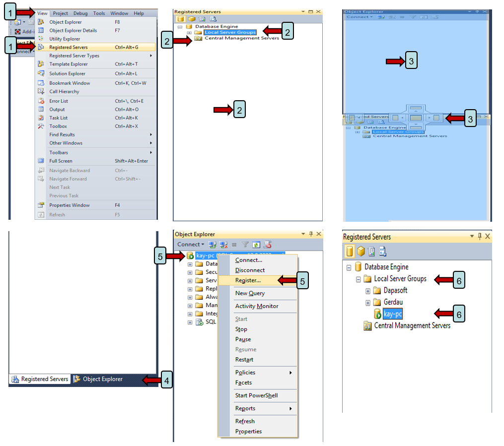
Task: Toggle the pin on the Registered Servers panel listing Dapasoft
Action: point(480,237)
